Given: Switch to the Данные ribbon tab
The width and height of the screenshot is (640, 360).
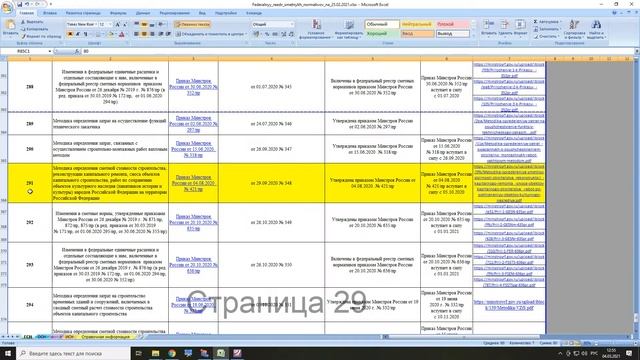Looking at the screenshot, I should (x=143, y=13).
